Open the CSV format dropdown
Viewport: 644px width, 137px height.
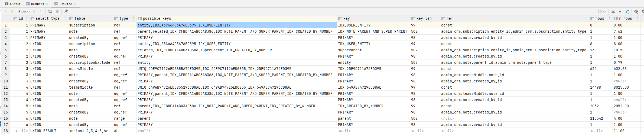point(601,11)
